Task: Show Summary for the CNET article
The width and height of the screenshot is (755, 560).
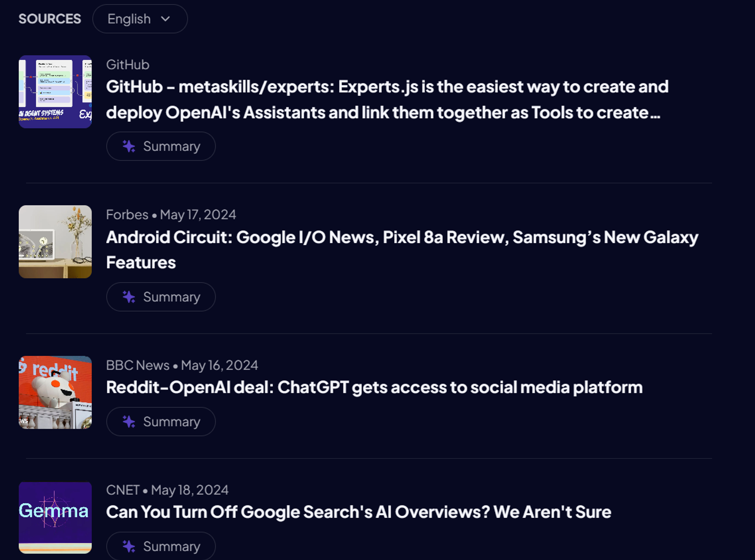Action: pos(171,546)
